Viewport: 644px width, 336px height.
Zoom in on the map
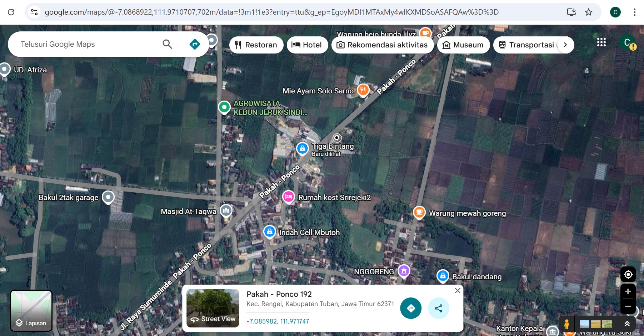pyautogui.click(x=628, y=292)
